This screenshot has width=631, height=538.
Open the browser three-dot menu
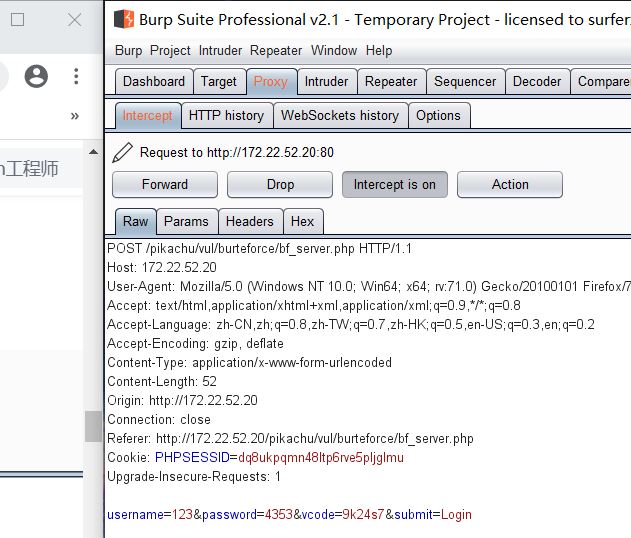pyautogui.click(x=76, y=76)
